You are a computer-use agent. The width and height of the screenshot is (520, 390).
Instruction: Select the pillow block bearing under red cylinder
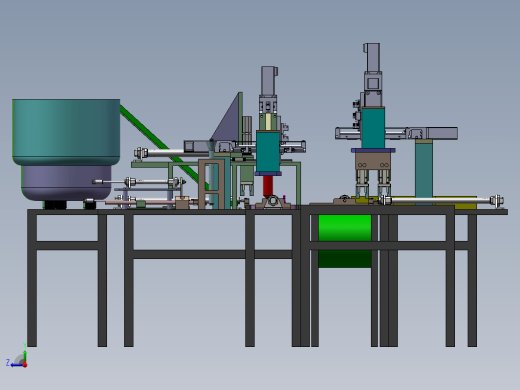click(x=273, y=202)
